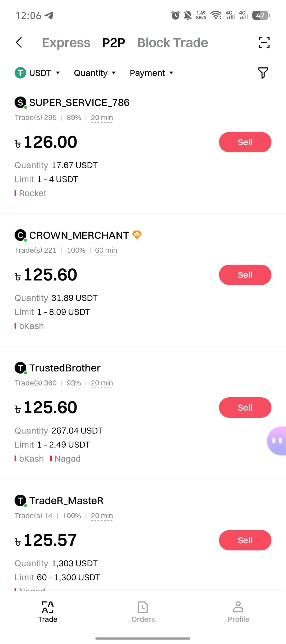This screenshot has height=644, width=286.
Task: Sell to TradeR_MasteR at 125.57
Action: click(x=245, y=540)
